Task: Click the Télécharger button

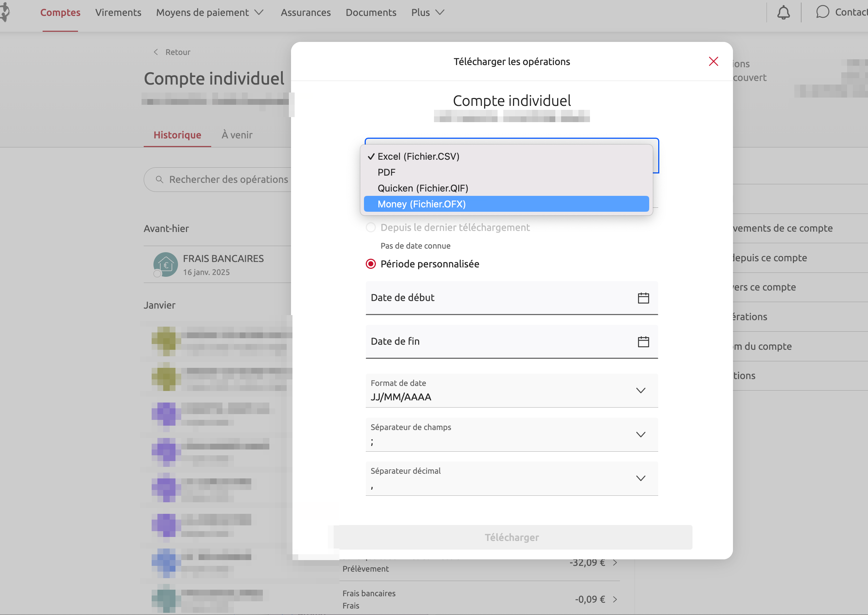Action: [512, 537]
